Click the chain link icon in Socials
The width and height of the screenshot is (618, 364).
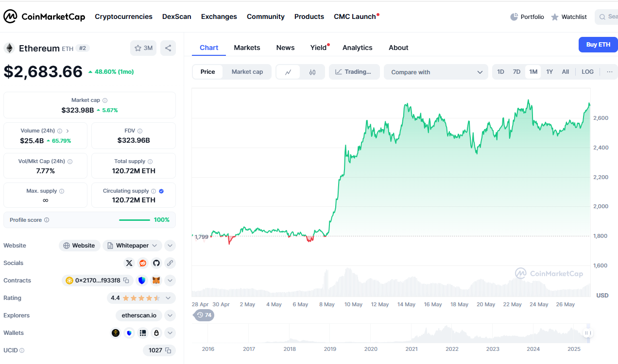170,263
